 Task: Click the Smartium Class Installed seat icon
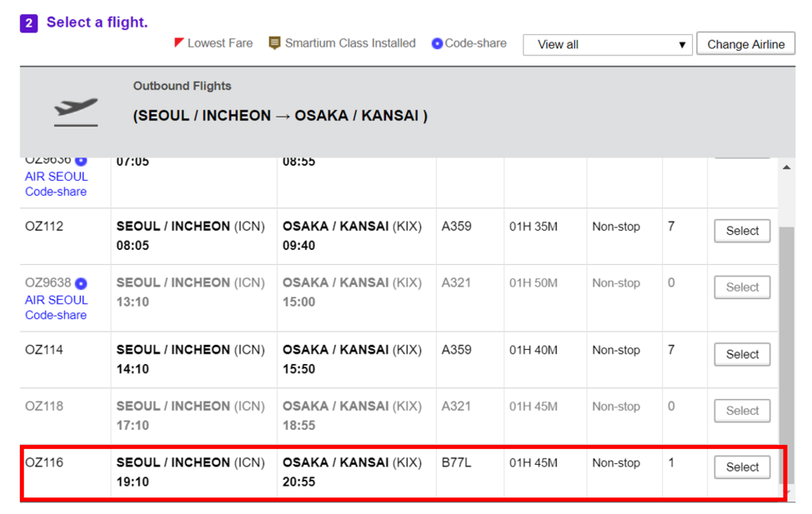274,43
